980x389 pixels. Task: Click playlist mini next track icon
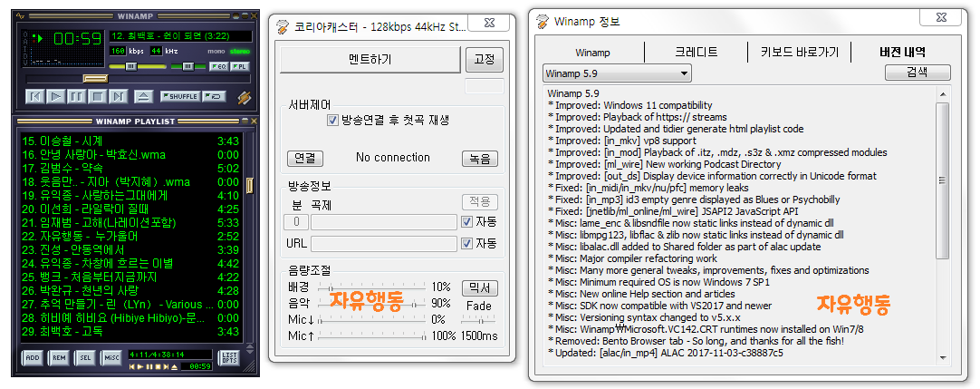tap(167, 366)
